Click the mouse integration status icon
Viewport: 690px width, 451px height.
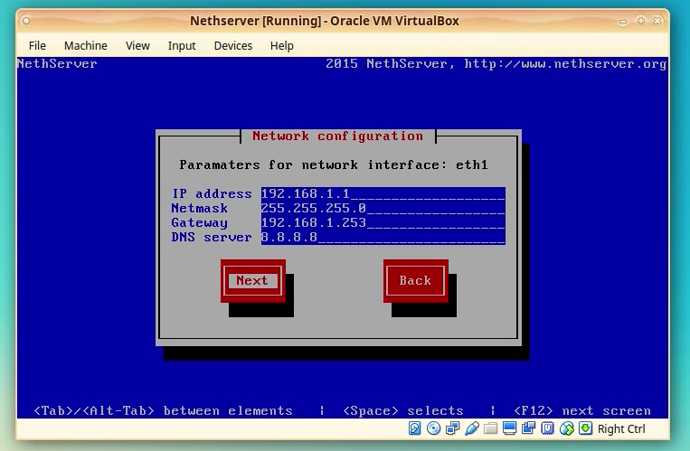point(566,428)
